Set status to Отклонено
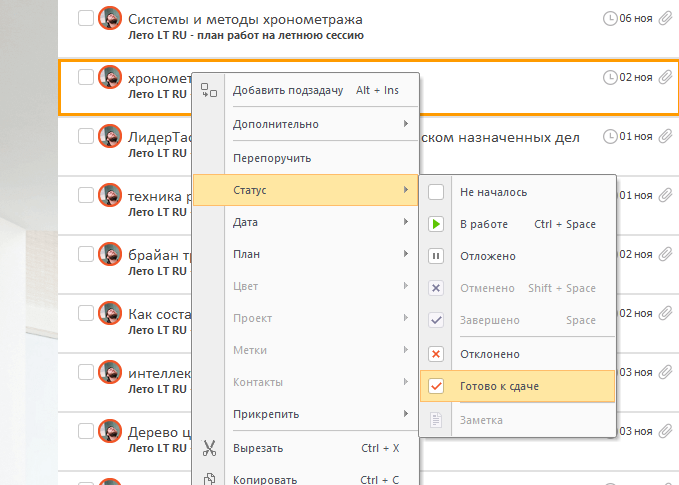Image resolution: width=679 pixels, height=485 pixels. point(517,354)
